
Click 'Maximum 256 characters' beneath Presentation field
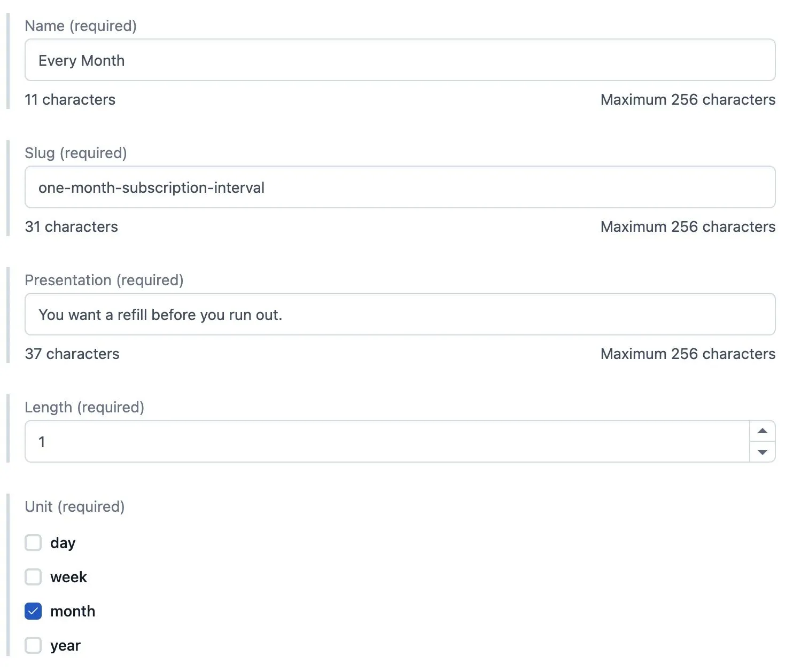(x=688, y=354)
